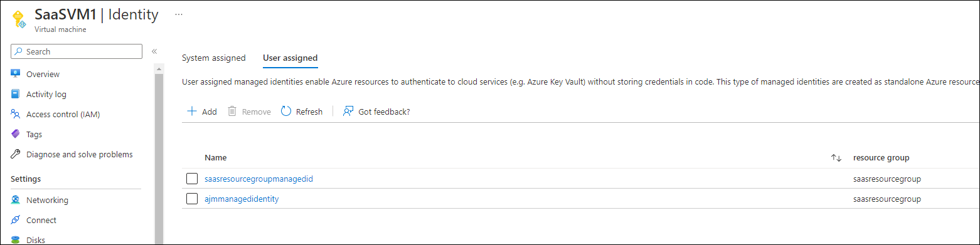Open the ellipsis more options menu
Viewport: 980px width, 245px height.
pyautogui.click(x=179, y=14)
